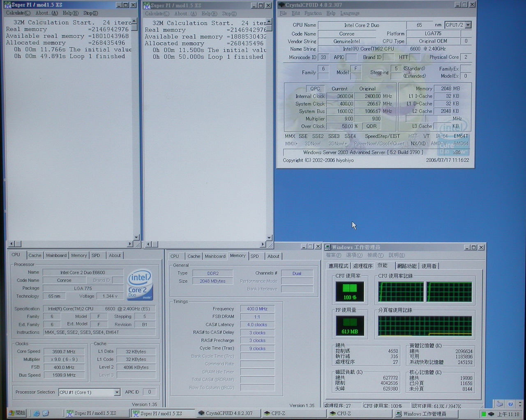Open the 說明(H) menu in Task Manager
This screenshot has height=420, width=526.
(x=397, y=255)
